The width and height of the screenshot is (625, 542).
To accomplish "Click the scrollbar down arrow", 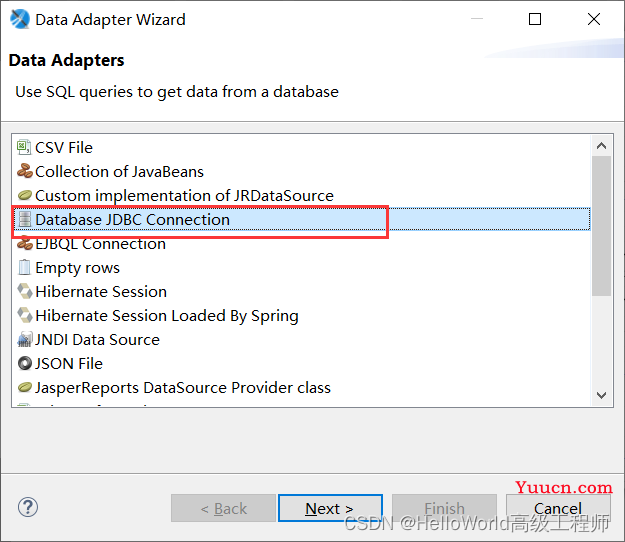I will pyautogui.click(x=601, y=395).
